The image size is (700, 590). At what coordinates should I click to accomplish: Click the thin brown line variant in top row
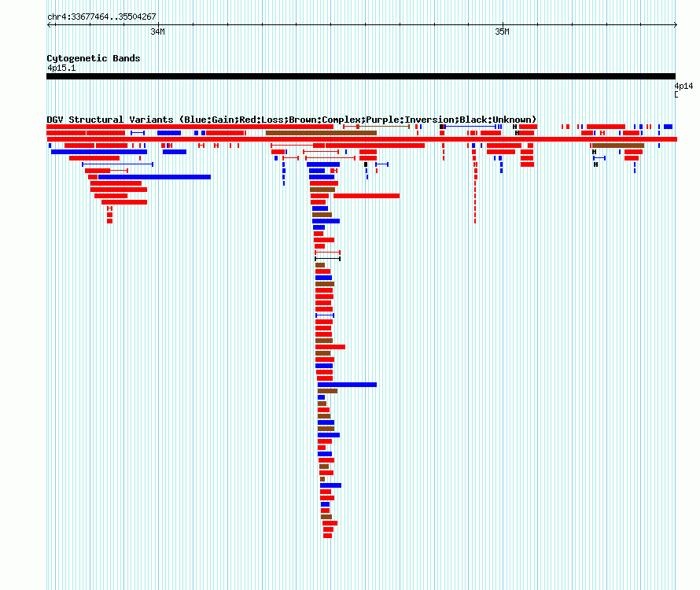(384, 127)
